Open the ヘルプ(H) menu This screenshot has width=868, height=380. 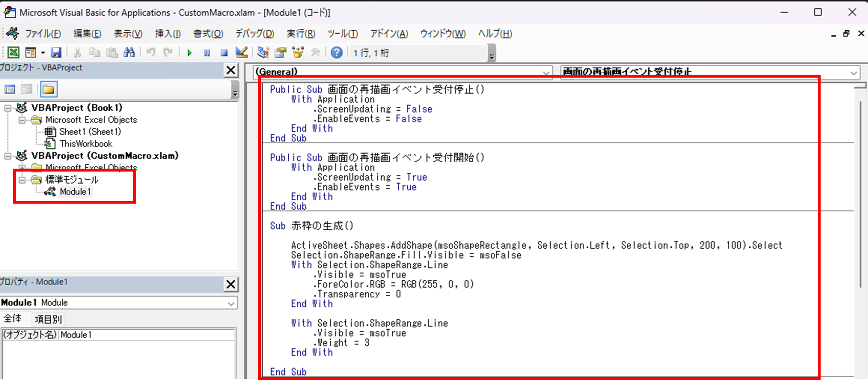click(495, 34)
